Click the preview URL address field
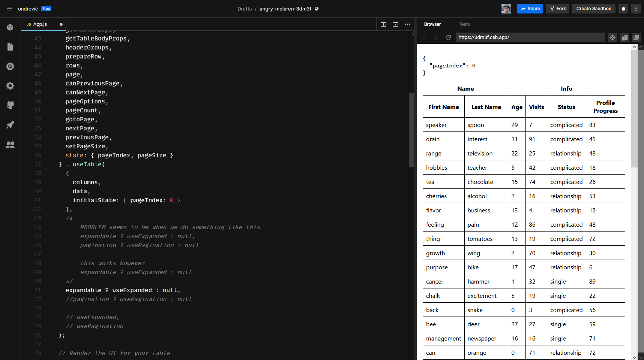Image resolution: width=644 pixels, height=360 pixels. click(x=530, y=37)
